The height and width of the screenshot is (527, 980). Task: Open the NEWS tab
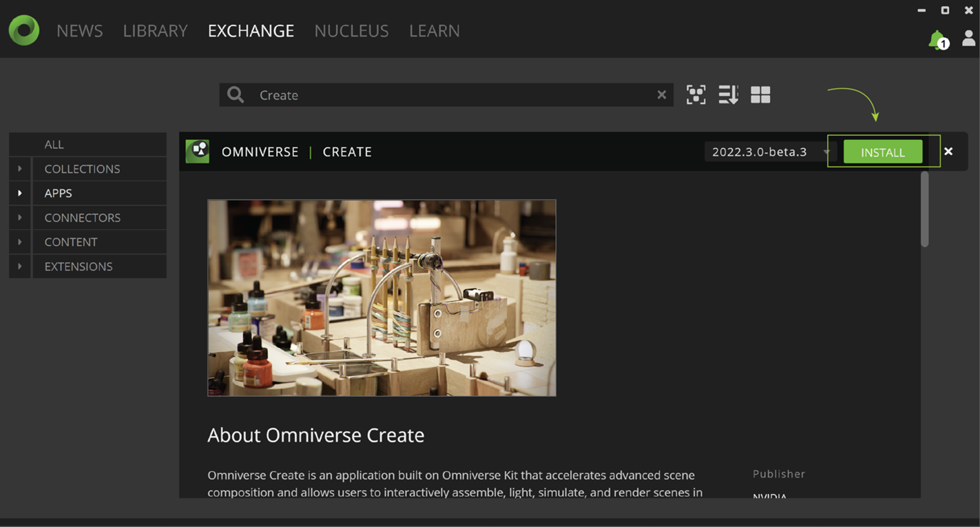[x=80, y=30]
